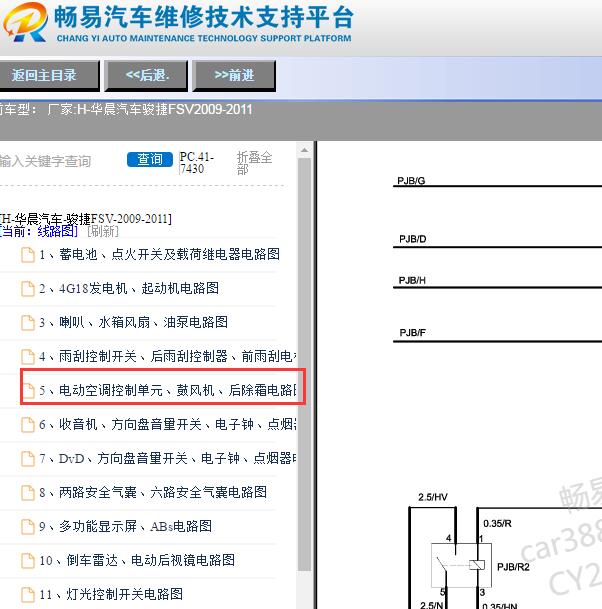Open document icon for item 3 喇叭
This screenshot has width=602, height=609.
click(x=28, y=323)
